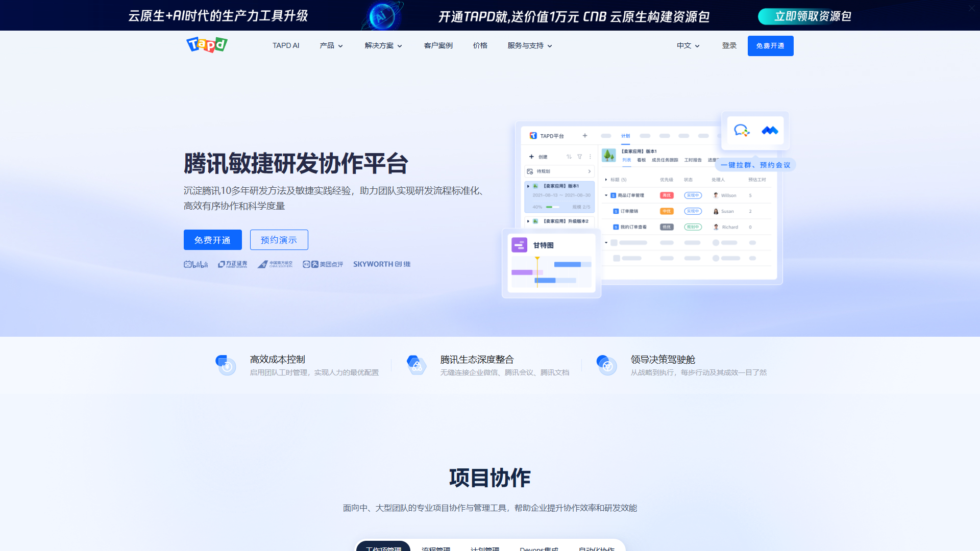This screenshot has width=980, height=551.
Task: Select the 计划 tab in the preview
Action: coord(626,136)
